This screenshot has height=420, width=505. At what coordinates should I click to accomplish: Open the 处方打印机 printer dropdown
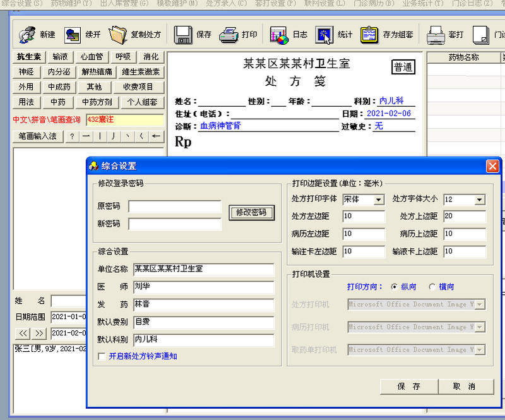coord(480,304)
